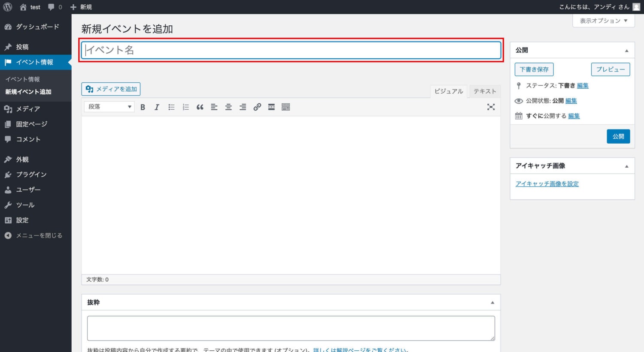Viewport: 644px width, 352px height.
Task: Insert a numbered list
Action: [x=185, y=107]
